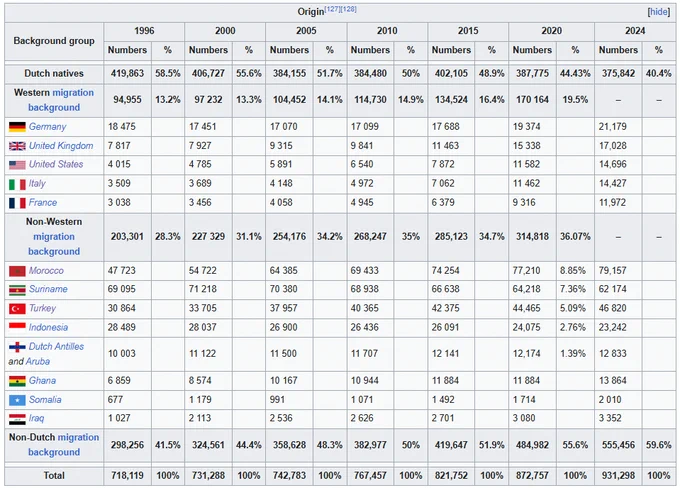Open the France country link

point(43,203)
